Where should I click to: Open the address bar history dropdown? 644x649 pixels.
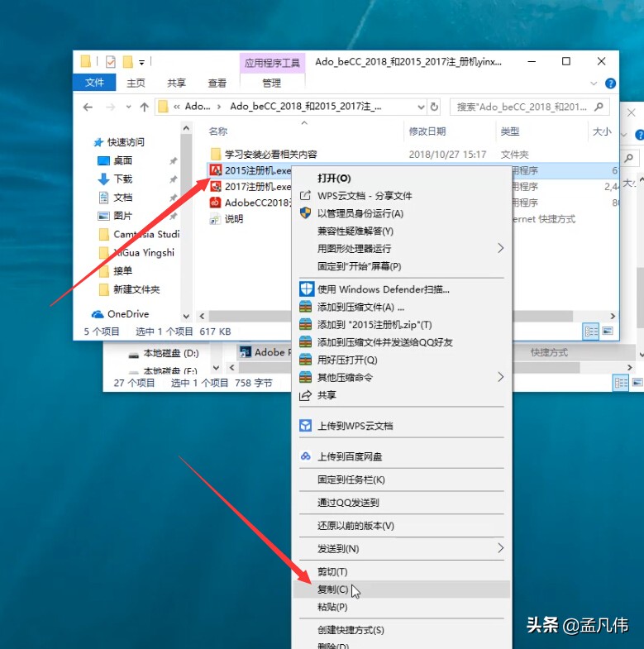pyautogui.click(x=421, y=107)
